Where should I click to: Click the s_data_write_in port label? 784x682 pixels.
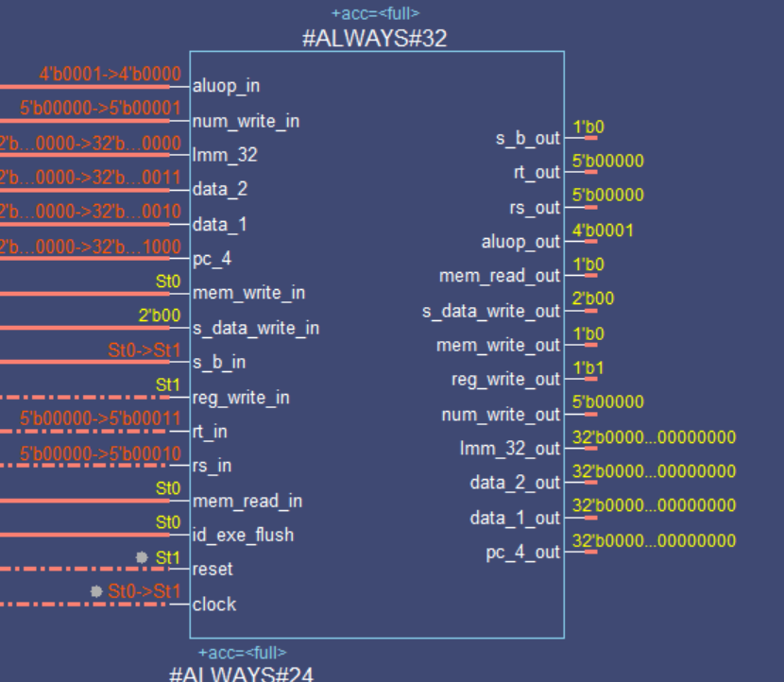pos(256,328)
